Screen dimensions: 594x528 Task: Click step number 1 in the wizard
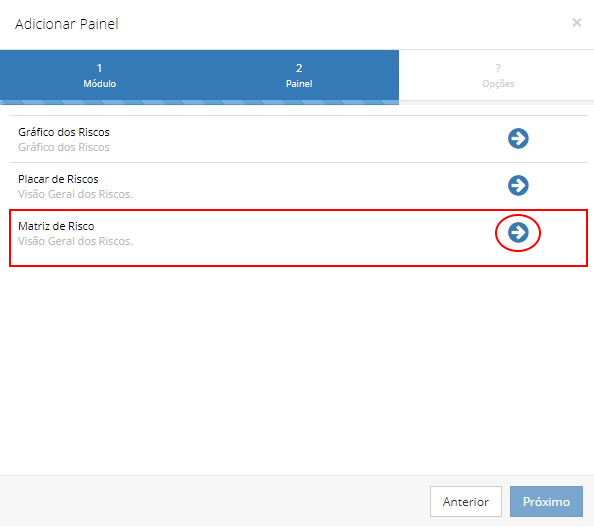[99, 68]
